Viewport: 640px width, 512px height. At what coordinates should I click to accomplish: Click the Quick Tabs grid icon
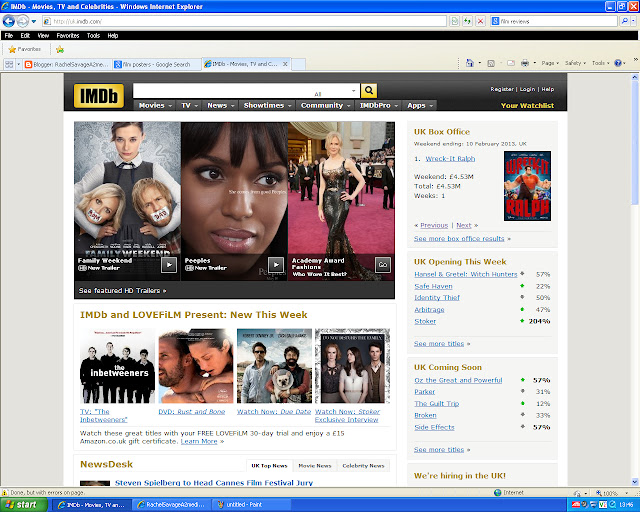9,64
